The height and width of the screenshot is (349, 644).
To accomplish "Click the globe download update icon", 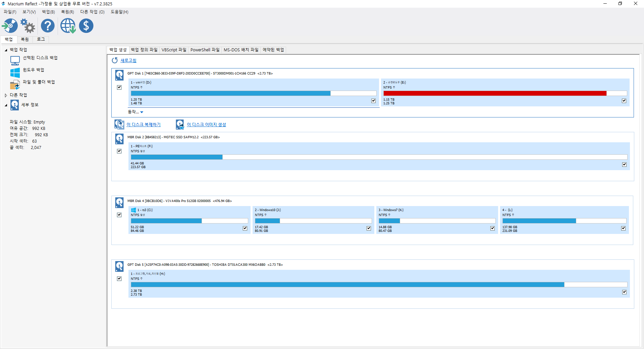I will point(68,26).
